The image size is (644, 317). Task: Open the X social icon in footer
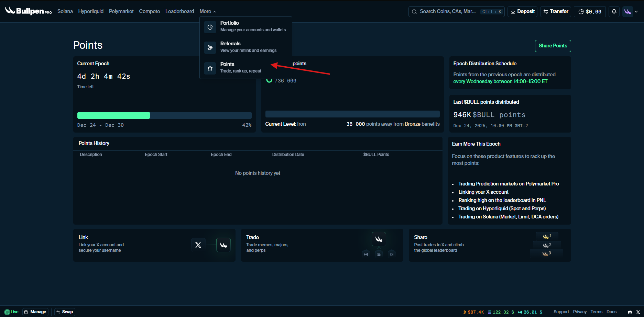click(x=638, y=312)
